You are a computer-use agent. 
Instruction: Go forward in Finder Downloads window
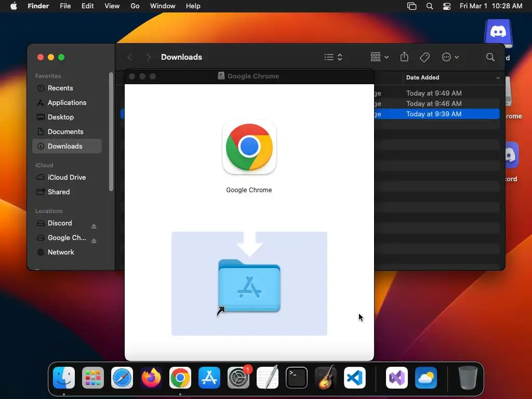(x=148, y=57)
